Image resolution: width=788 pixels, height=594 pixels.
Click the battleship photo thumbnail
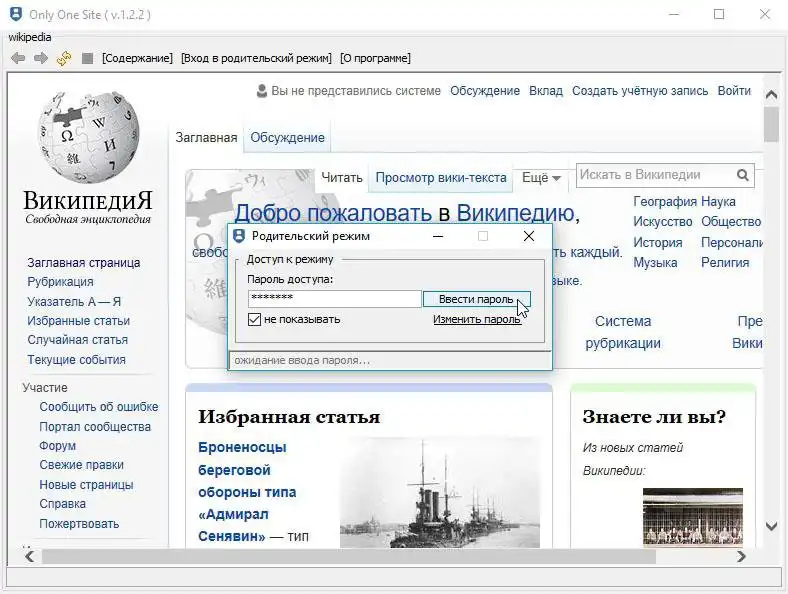(440, 493)
